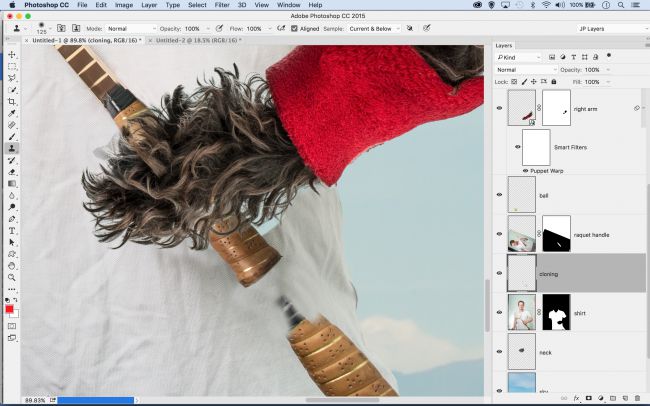This screenshot has height=406, width=650.
Task: Click the red foreground color swatch
Action: [10, 309]
